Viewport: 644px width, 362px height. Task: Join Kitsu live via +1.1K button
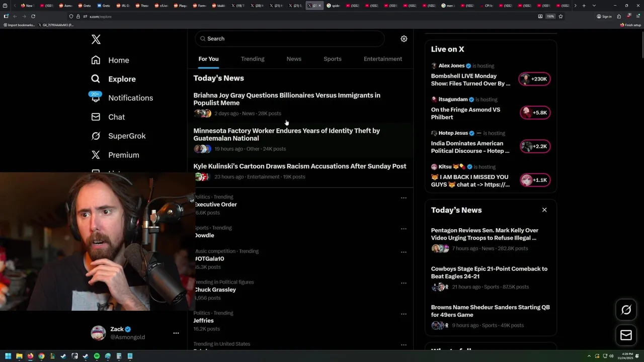coord(534,180)
